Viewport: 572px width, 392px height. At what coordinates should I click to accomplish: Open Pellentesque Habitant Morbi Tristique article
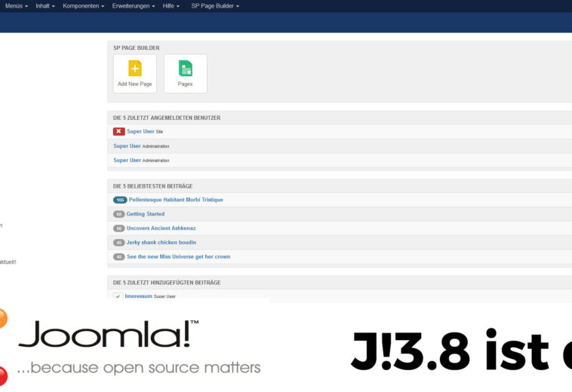[176, 200]
